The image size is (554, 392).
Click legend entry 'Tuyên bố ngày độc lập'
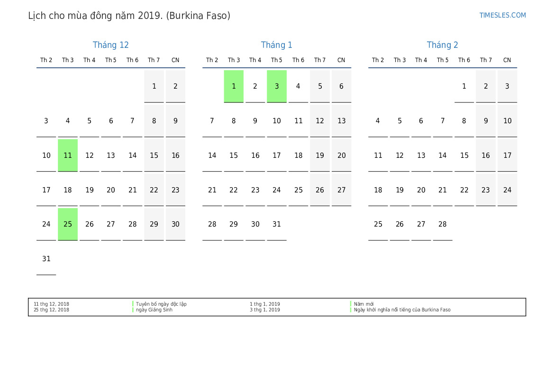[x=161, y=304]
